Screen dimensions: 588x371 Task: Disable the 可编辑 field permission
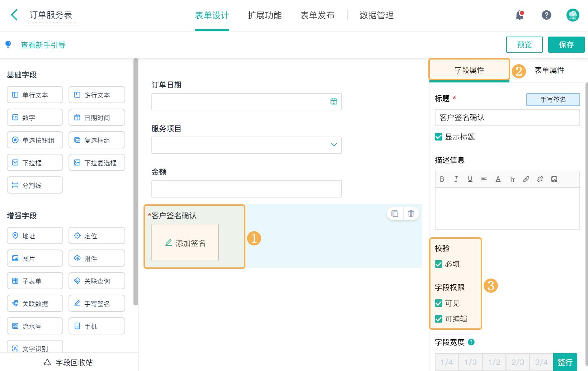438,319
